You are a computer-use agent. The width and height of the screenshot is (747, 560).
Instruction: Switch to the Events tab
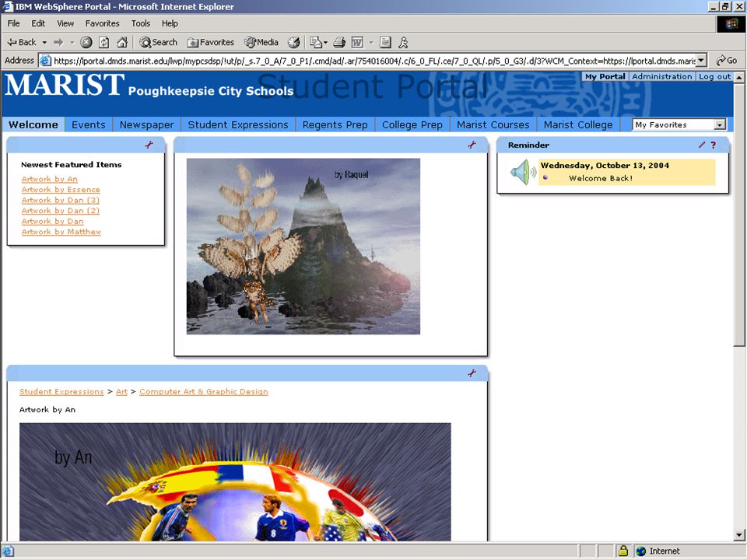pyautogui.click(x=89, y=124)
